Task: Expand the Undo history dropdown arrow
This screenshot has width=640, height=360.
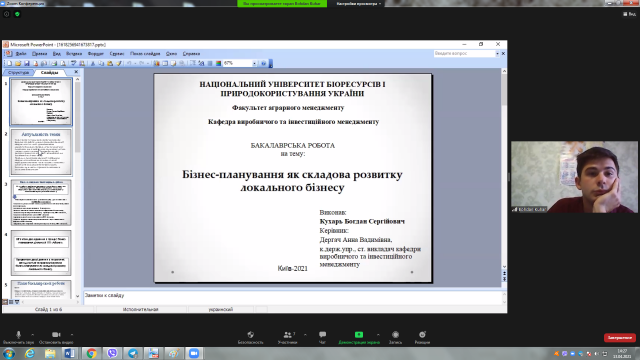Action: tap(136, 63)
